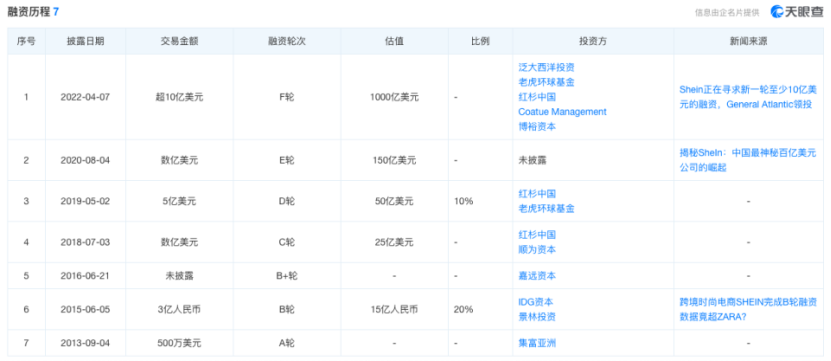Select 未披露 amount cell in B+轮 row
This screenshot has height=361, width=831.
tap(179, 276)
